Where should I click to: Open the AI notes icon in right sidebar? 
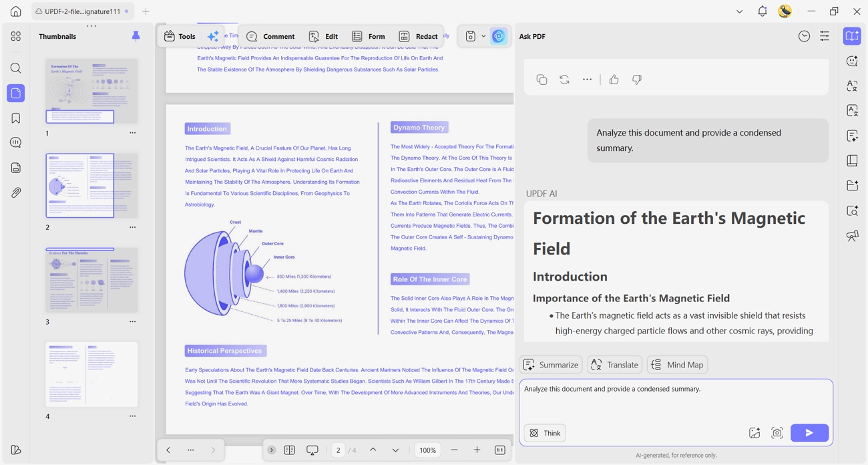(x=853, y=136)
